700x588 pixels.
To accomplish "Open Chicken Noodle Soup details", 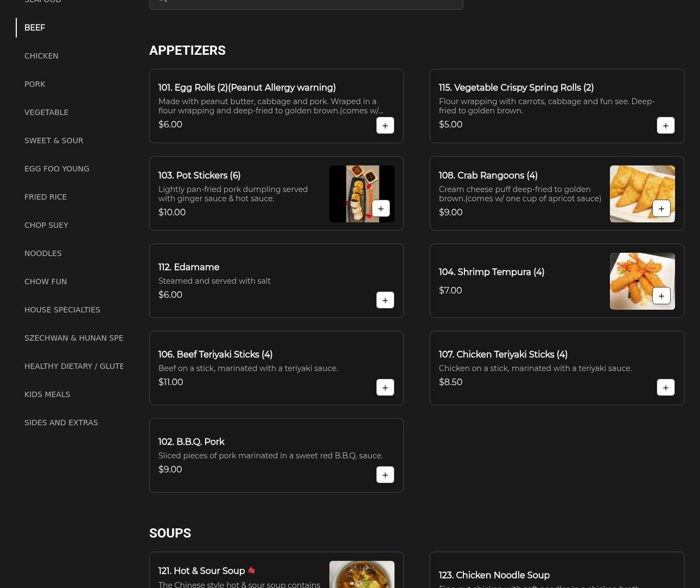I will [x=494, y=575].
